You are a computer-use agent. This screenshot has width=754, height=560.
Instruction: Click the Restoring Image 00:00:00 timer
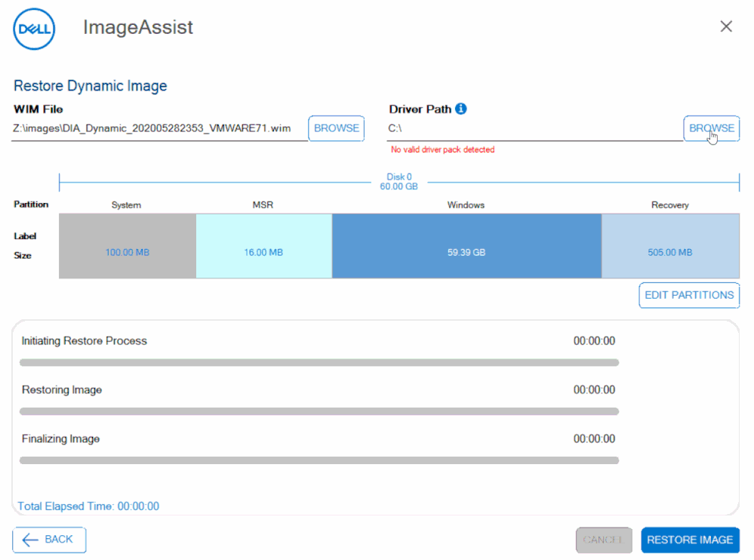594,390
